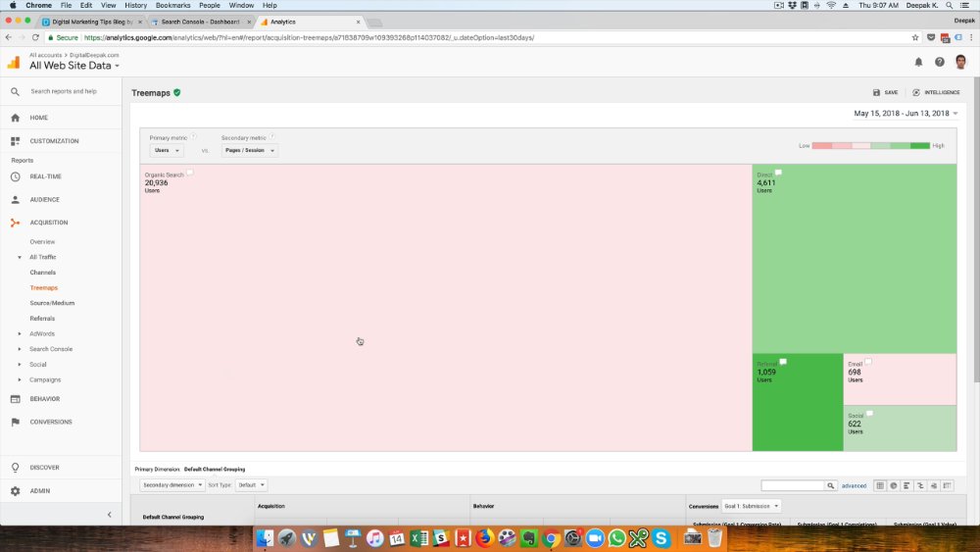Open the History menu in menu bar

click(135, 5)
